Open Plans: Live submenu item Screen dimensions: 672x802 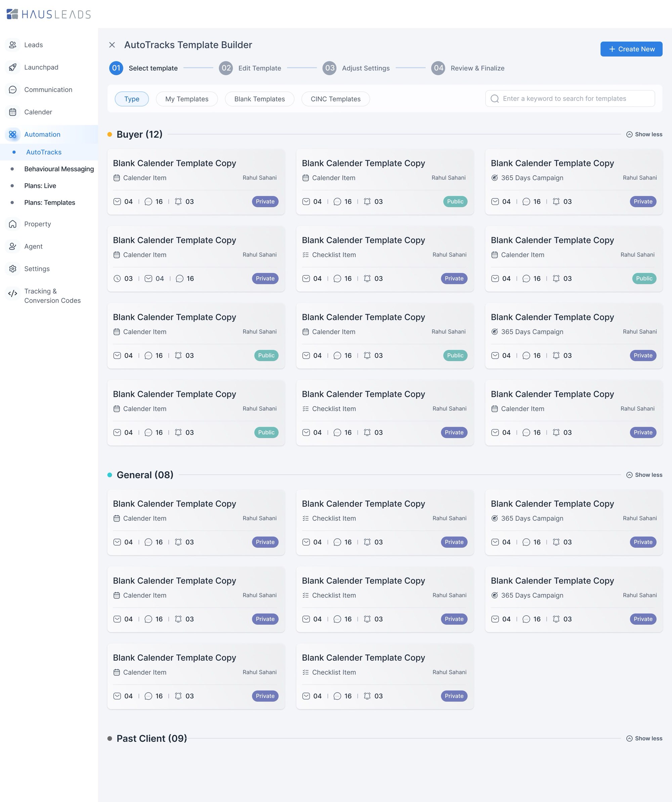click(40, 186)
